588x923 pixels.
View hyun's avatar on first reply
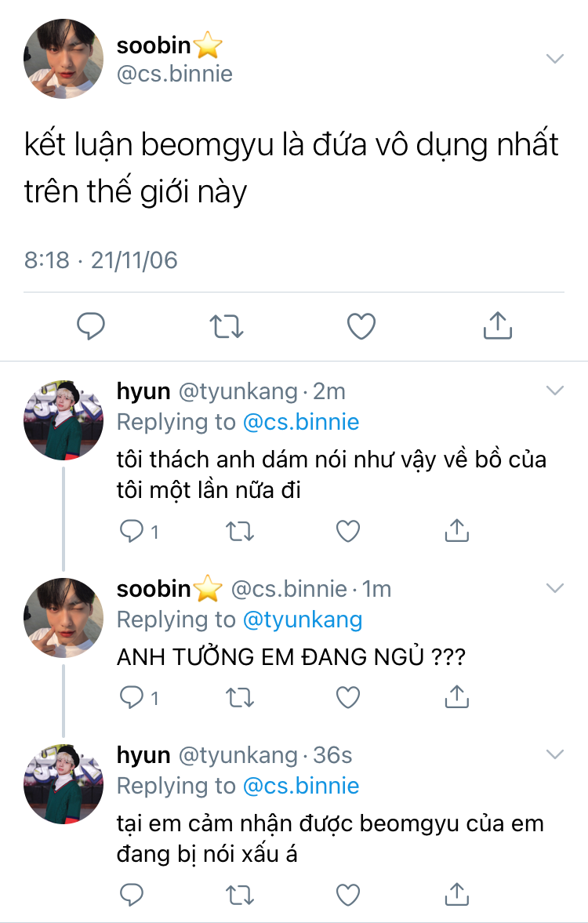(64, 421)
